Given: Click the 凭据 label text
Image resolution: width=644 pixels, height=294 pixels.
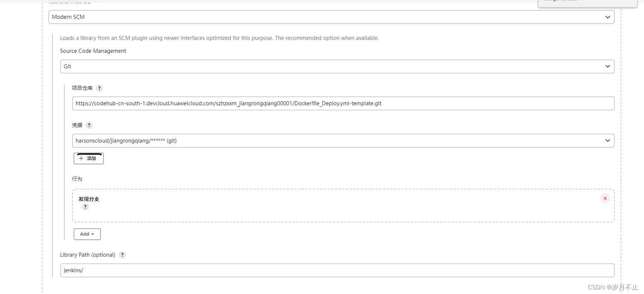Looking at the screenshot, I should (x=77, y=125).
